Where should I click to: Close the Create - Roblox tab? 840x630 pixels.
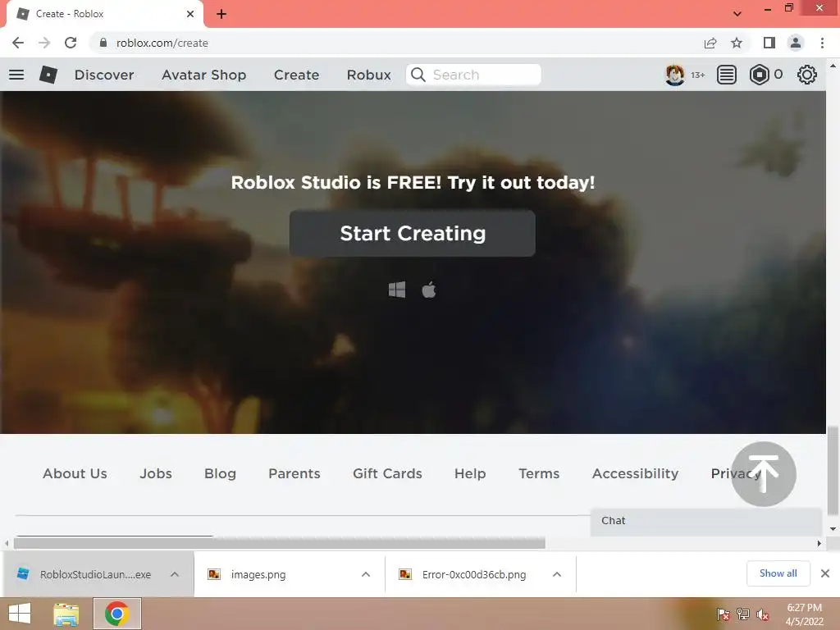coord(190,14)
